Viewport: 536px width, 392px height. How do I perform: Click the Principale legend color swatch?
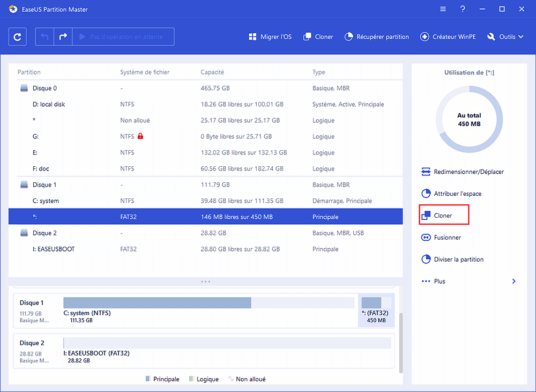pos(148,379)
